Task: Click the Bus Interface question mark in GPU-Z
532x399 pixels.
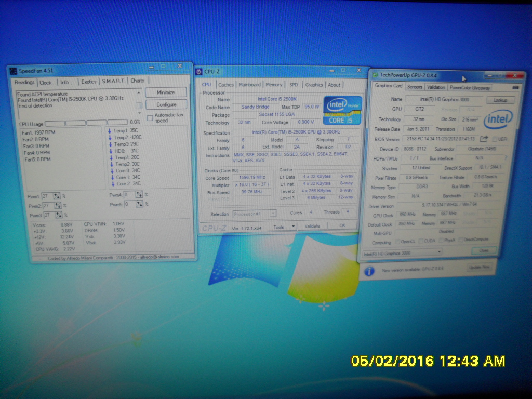Action: click(x=505, y=158)
